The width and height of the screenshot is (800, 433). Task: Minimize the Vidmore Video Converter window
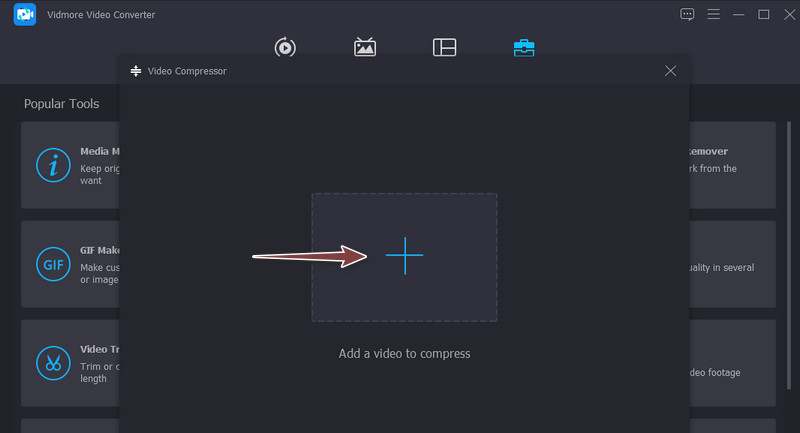739,14
